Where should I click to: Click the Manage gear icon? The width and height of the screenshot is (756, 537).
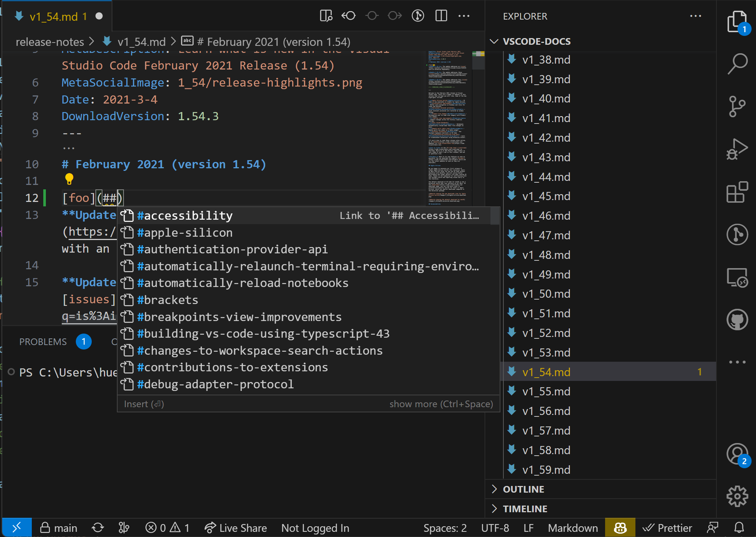tap(737, 496)
